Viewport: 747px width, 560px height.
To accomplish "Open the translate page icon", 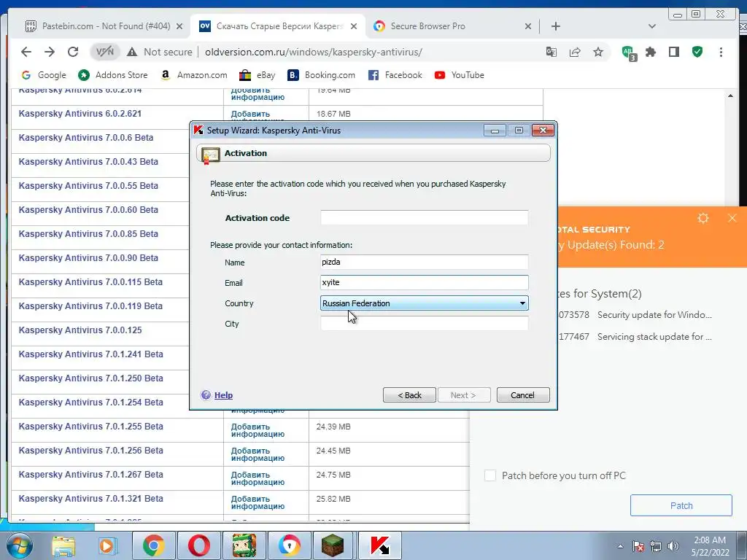I will [551, 52].
